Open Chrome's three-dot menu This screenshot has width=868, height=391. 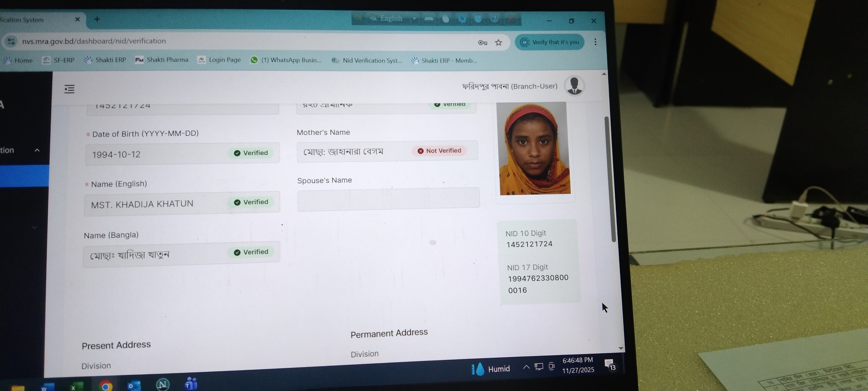point(595,42)
